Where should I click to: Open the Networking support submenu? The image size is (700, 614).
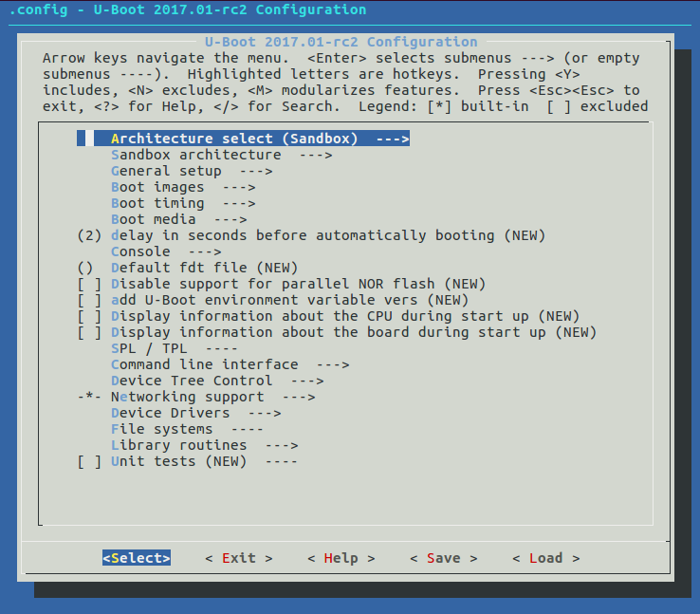(196, 397)
